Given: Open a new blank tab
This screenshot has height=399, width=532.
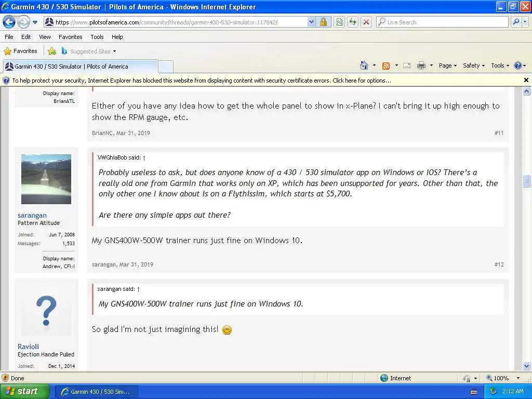Looking at the screenshot, I should click(x=166, y=66).
